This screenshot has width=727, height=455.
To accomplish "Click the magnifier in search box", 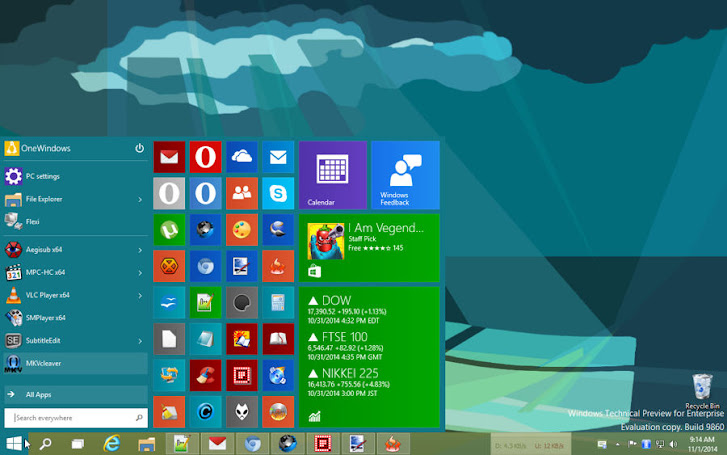I will [x=139, y=418].
